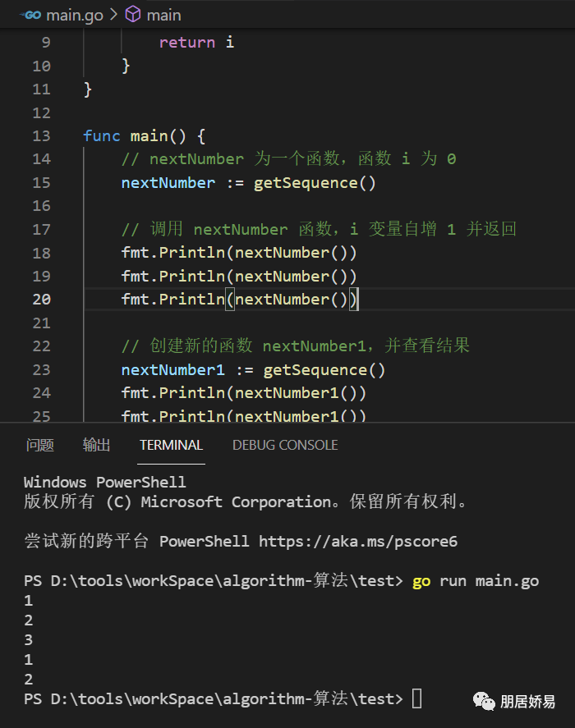
Task: Open the 输出 panel tab
Action: click(96, 445)
